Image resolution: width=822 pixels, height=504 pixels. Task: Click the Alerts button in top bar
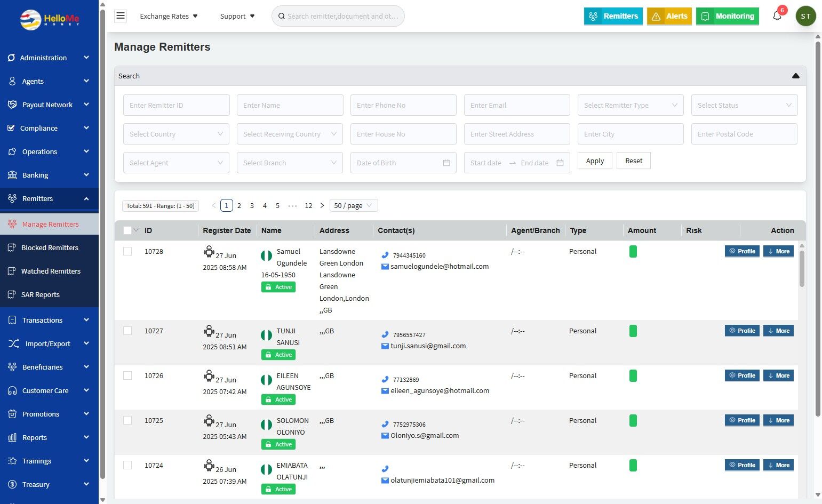(x=669, y=16)
